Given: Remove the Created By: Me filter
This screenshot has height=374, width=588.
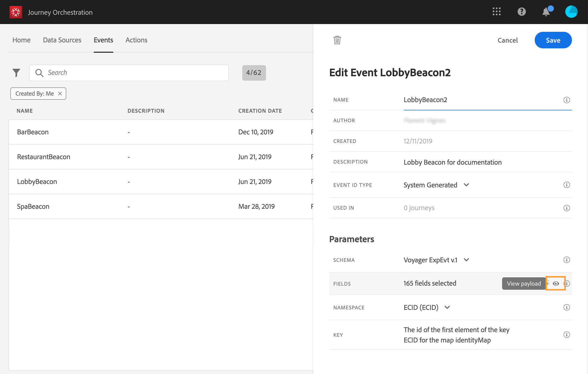Looking at the screenshot, I should point(60,94).
